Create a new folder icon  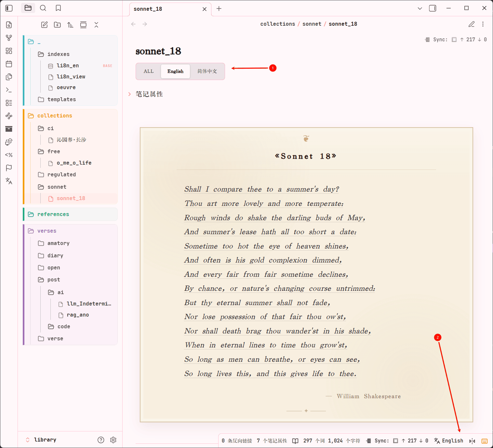coord(57,25)
